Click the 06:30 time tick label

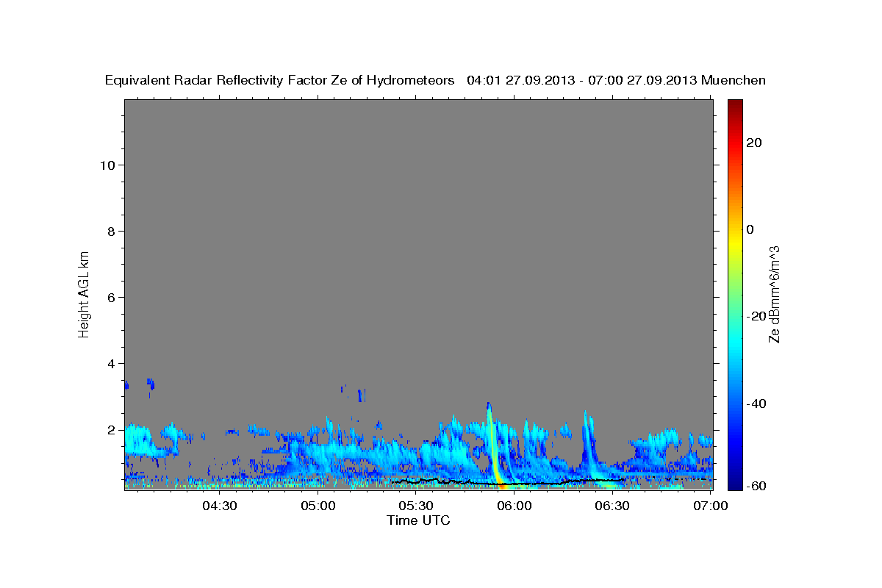tap(612, 506)
